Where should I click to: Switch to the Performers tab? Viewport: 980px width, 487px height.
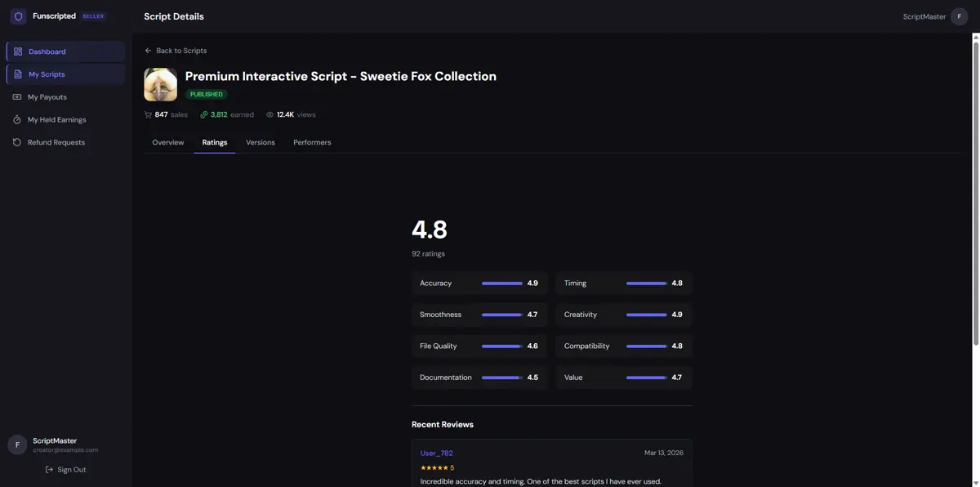tap(312, 142)
